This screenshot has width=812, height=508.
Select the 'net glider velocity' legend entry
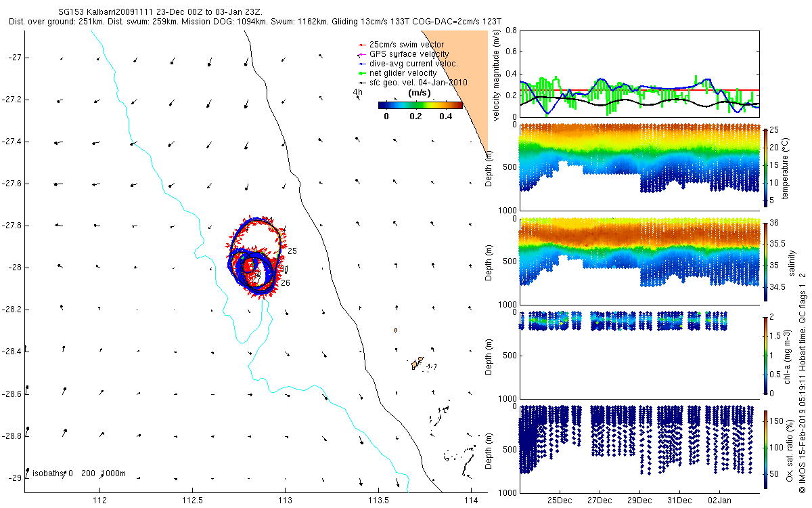coord(398,73)
